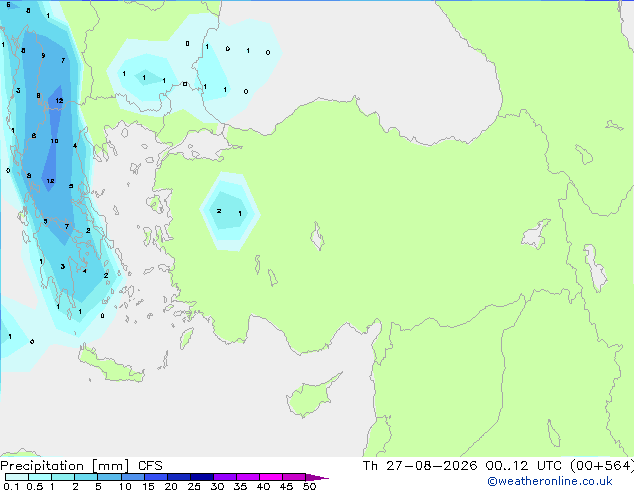Click the legend label '45'
The image size is (634, 490).
286,486
